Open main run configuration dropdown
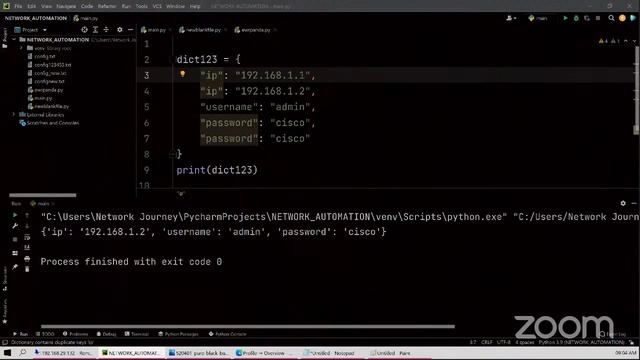This screenshot has height=360, width=640. 538,18
